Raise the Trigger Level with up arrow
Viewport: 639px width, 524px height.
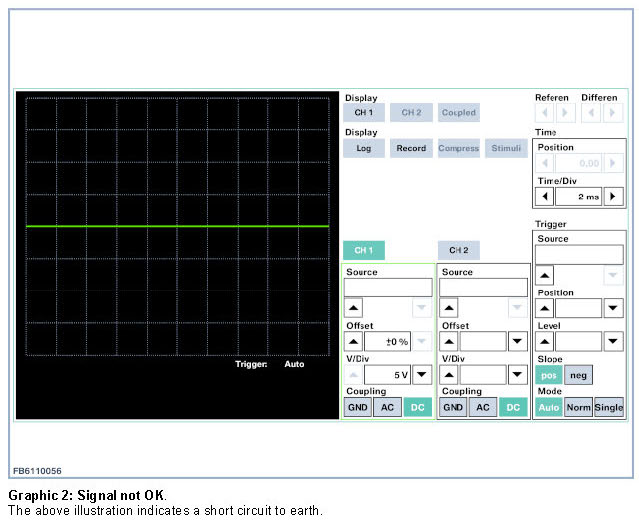coord(545,341)
